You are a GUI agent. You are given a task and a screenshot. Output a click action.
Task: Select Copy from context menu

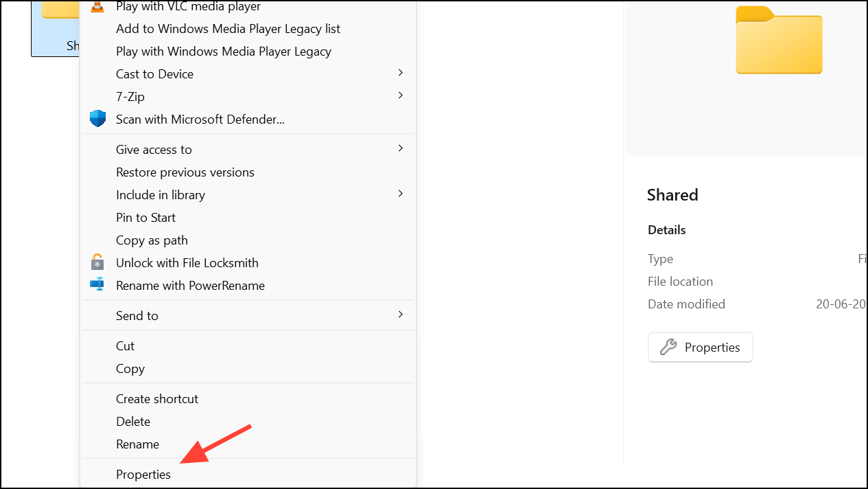248,369
